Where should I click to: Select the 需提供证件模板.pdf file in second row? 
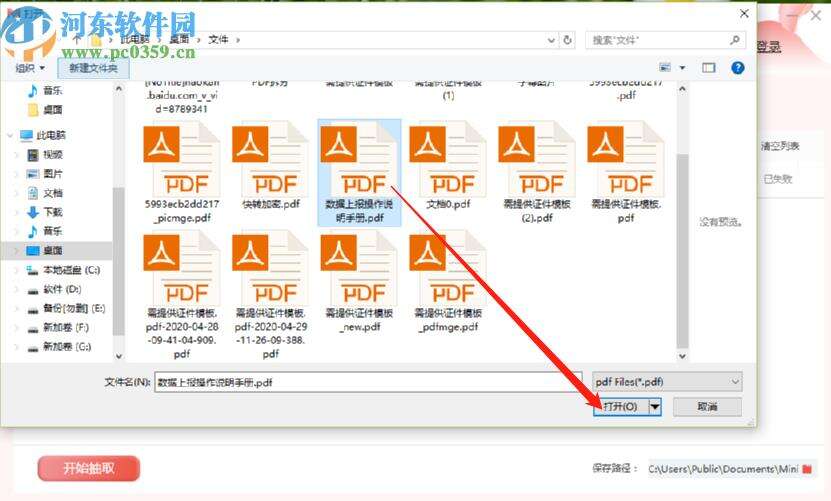tap(626, 172)
